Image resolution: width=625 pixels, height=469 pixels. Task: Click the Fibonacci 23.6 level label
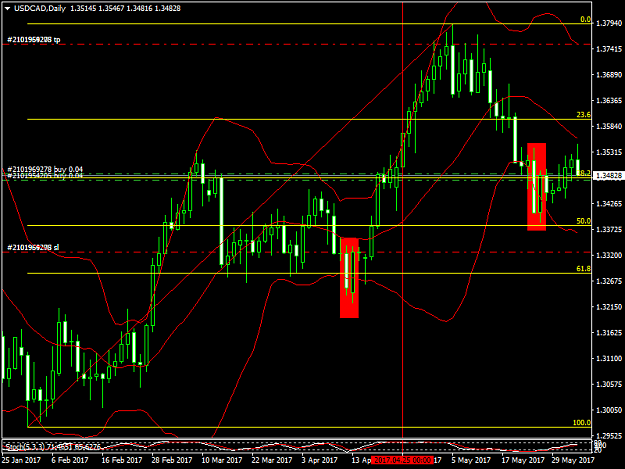(584, 115)
